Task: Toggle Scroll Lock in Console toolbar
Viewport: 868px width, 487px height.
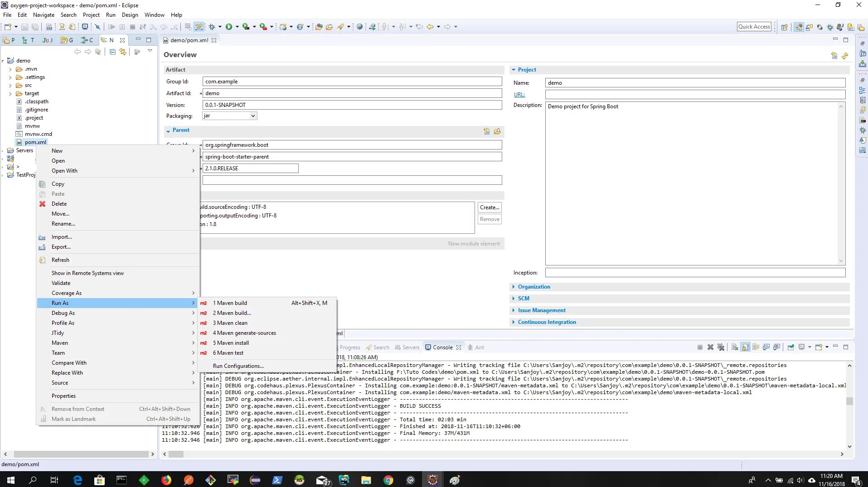Action: point(745,347)
